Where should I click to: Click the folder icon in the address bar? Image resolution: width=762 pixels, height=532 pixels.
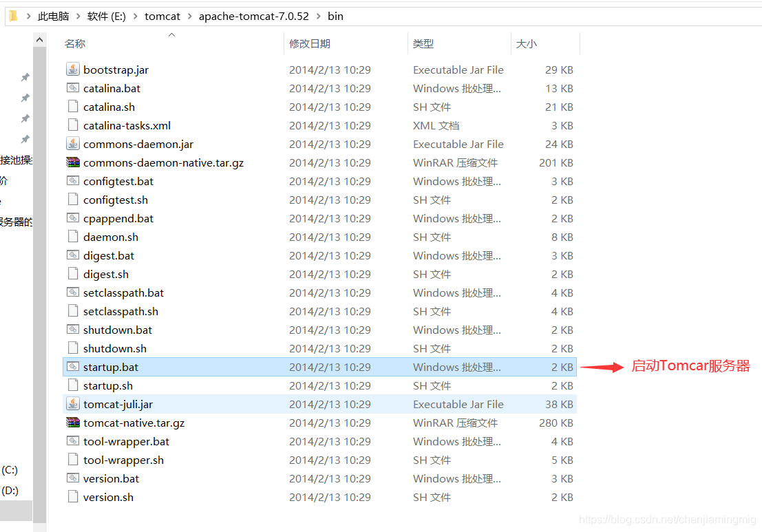[13, 16]
